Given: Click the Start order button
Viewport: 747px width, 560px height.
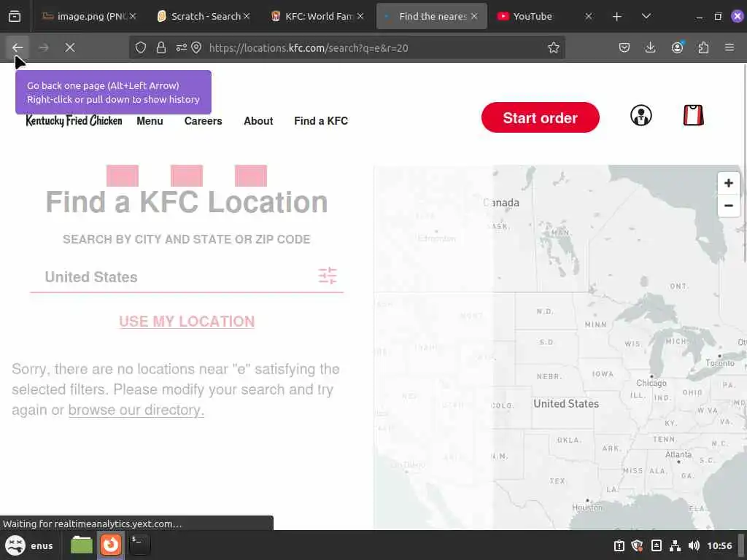Looking at the screenshot, I should [541, 117].
